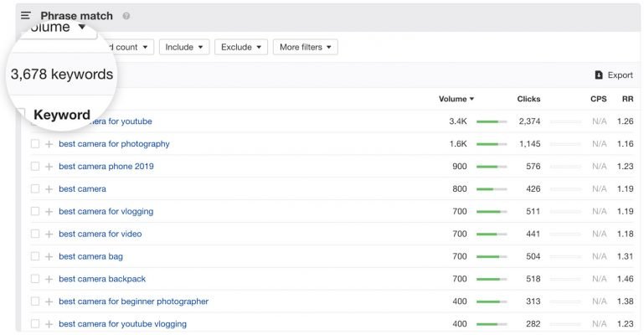Image resolution: width=644 pixels, height=335 pixels.
Task: Click the RR column header
Action: pos(626,99)
